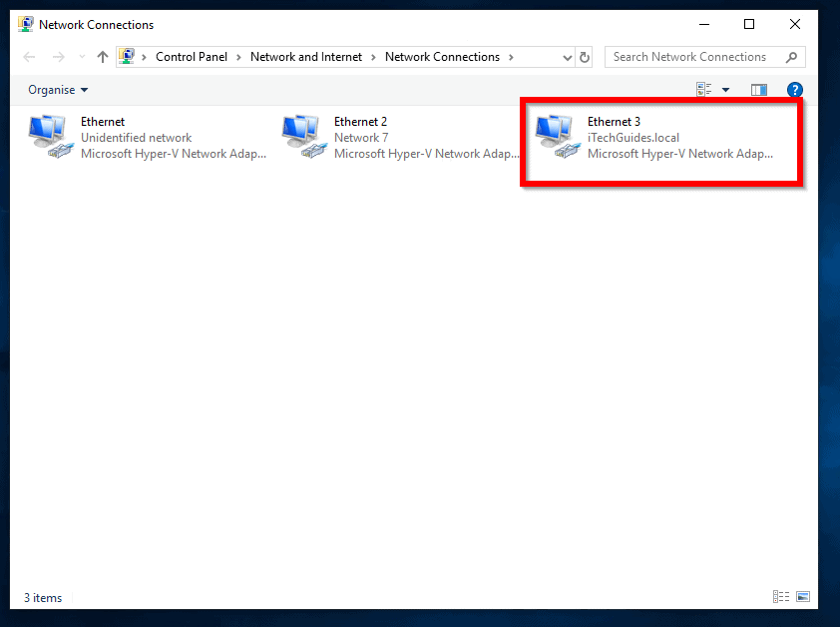Toggle the preview pane on
Image resolution: width=840 pixels, height=627 pixels.
click(758, 90)
